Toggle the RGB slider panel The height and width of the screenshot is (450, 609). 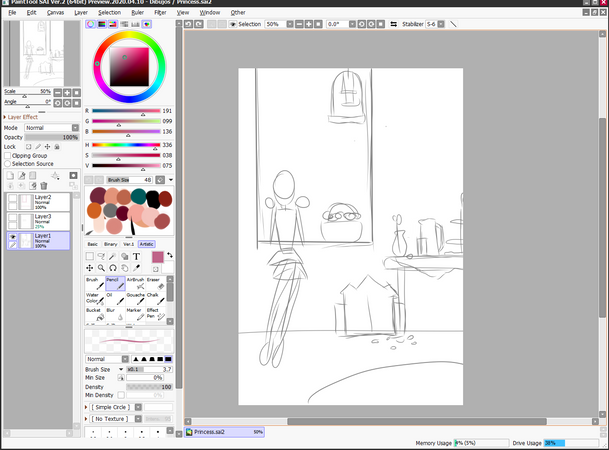pyautogui.click(x=102, y=24)
